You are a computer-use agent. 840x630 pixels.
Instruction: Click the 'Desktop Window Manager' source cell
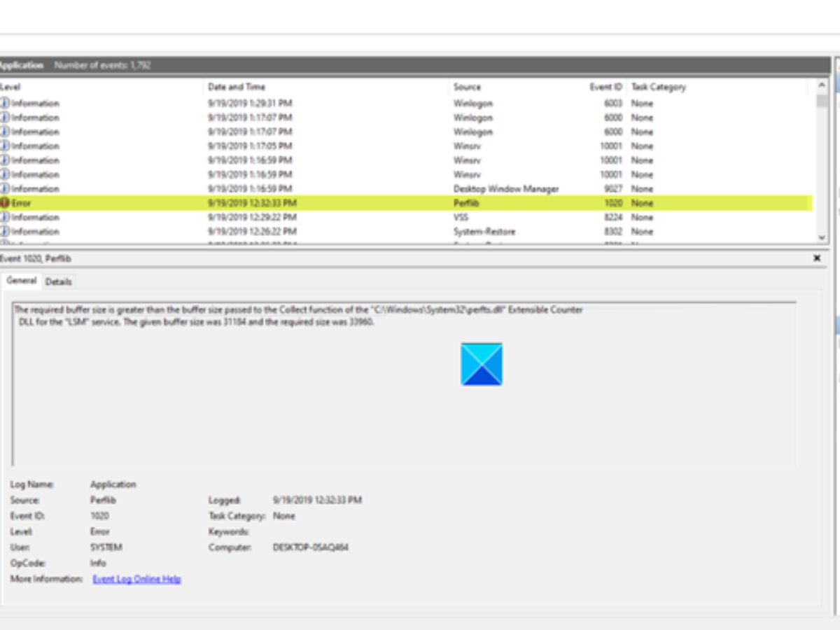506,188
